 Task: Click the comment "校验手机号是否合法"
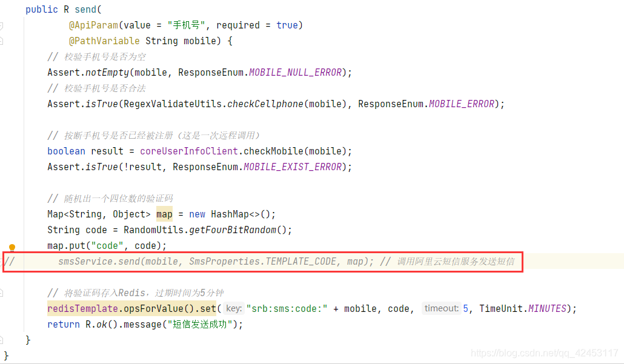click(105, 88)
